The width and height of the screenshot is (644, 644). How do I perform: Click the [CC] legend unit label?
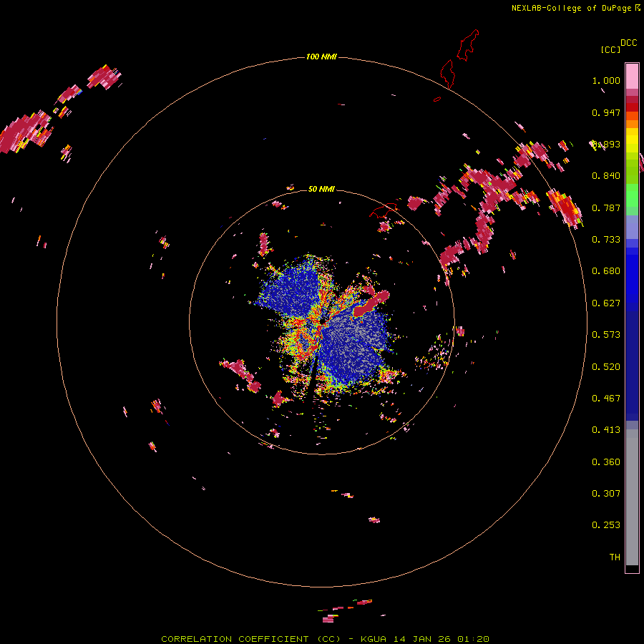click(610, 49)
